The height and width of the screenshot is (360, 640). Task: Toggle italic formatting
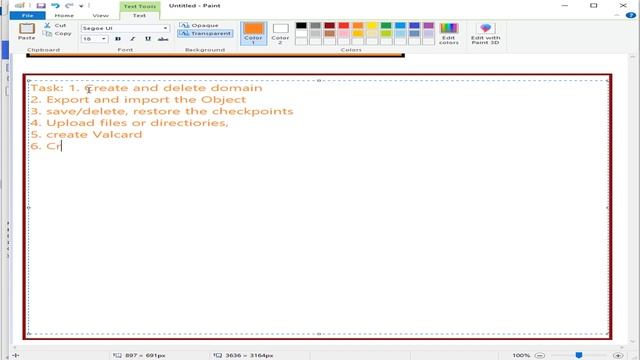click(x=133, y=39)
